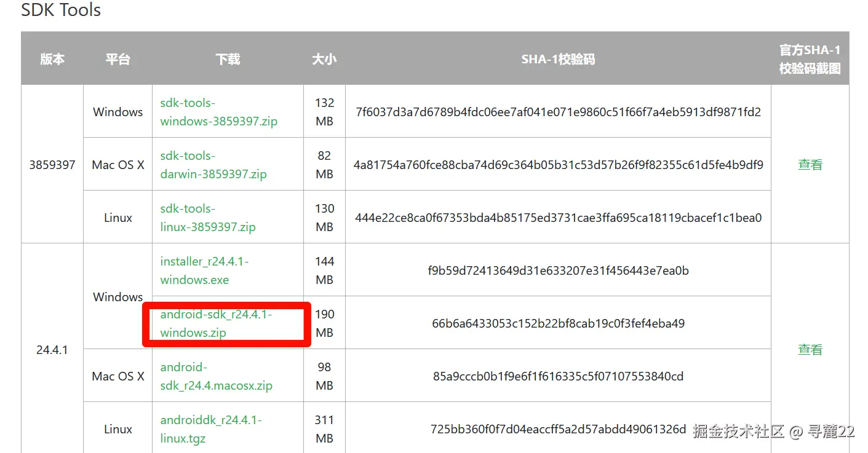Click the 平台 column header
The width and height of the screenshot is (868, 453).
tap(117, 59)
